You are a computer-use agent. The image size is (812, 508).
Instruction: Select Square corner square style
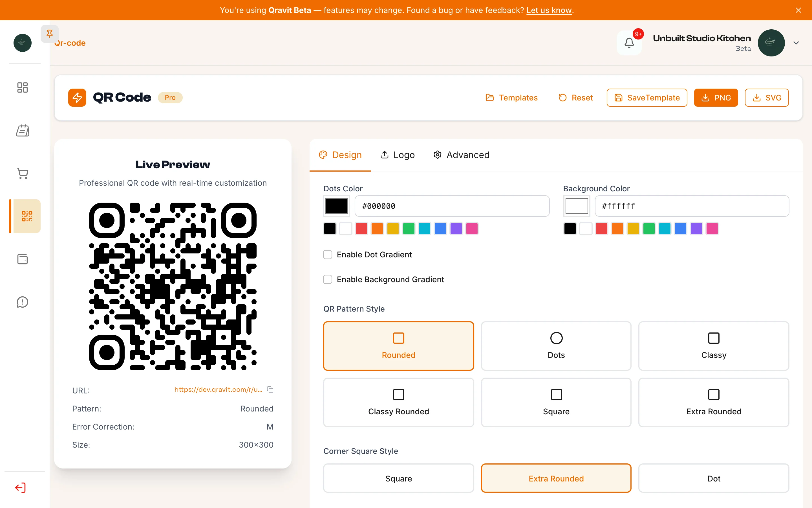(x=399, y=478)
